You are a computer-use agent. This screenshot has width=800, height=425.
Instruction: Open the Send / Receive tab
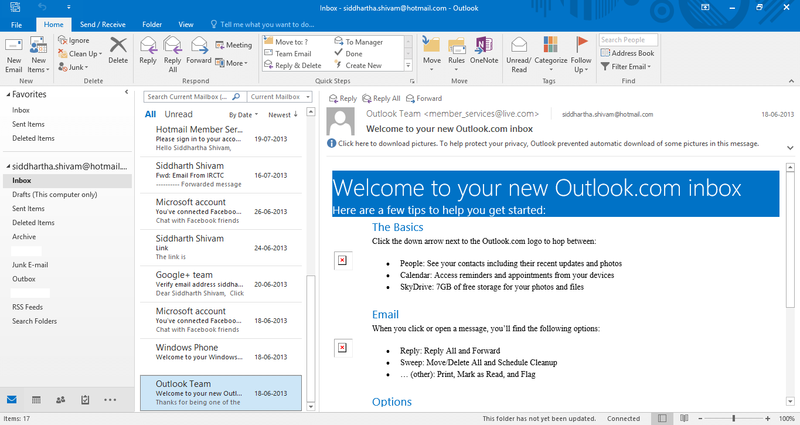point(103,24)
